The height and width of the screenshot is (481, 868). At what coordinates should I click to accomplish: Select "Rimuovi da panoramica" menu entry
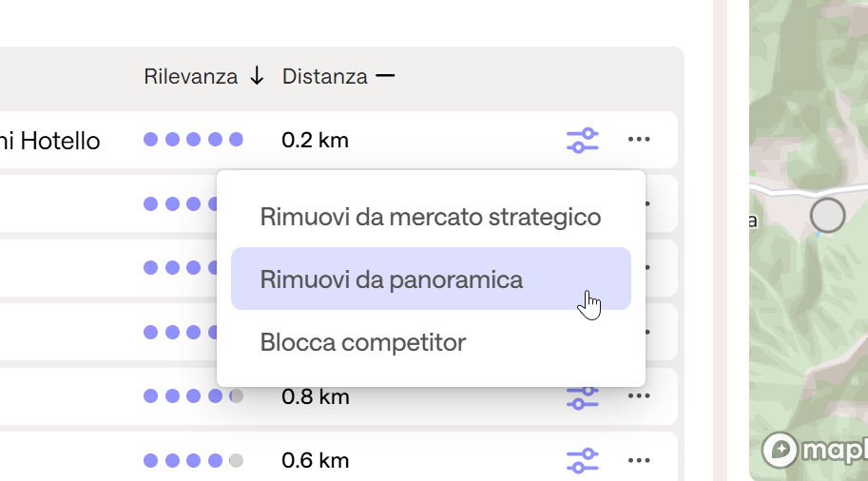click(392, 279)
